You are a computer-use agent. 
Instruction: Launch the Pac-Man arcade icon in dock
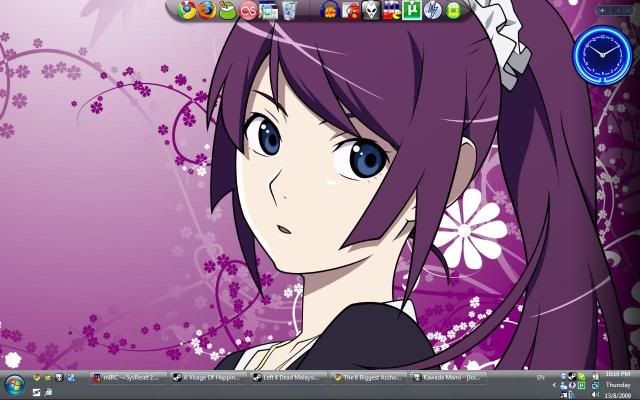392,10
